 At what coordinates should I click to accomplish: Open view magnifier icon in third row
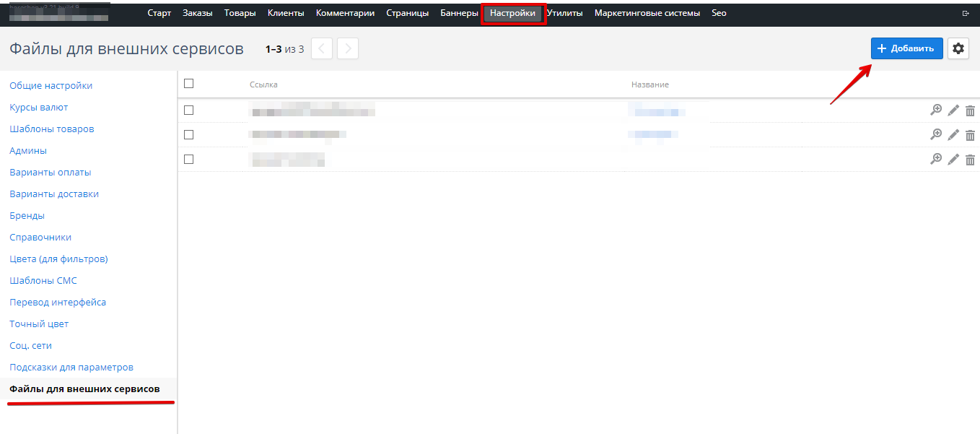[936, 160]
